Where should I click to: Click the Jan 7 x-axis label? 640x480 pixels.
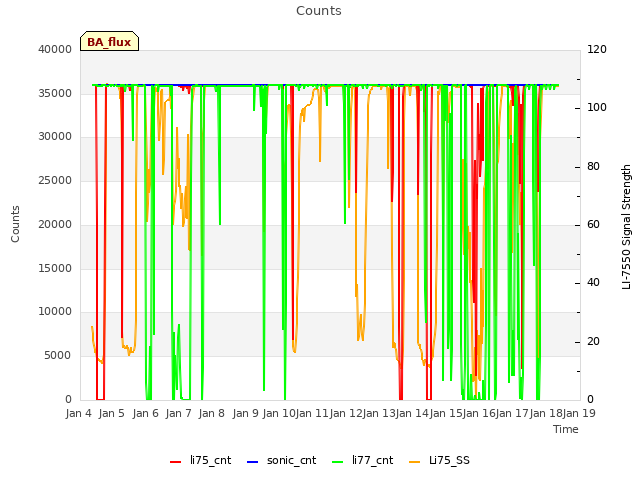pos(178,413)
